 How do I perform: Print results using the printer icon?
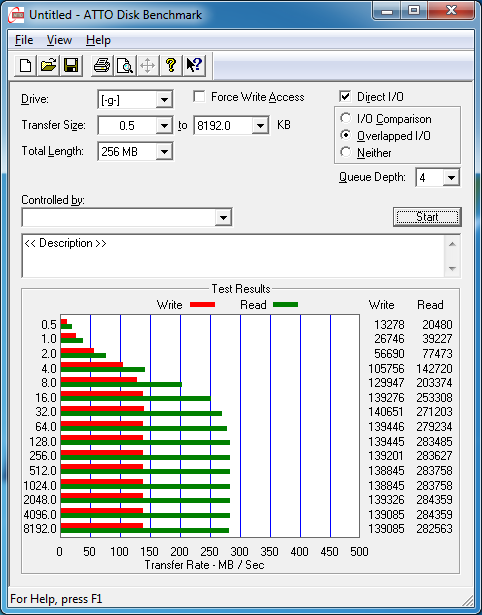point(102,65)
